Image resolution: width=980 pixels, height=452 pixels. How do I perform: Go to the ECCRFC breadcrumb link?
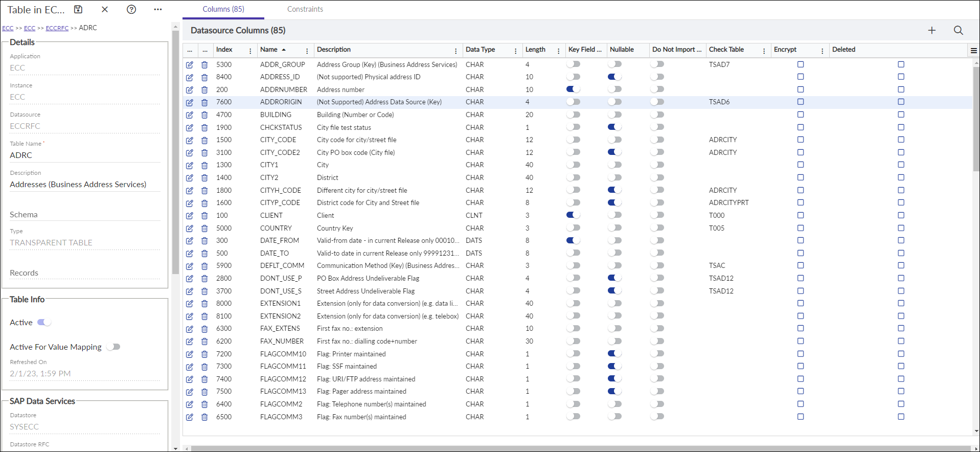click(57, 28)
